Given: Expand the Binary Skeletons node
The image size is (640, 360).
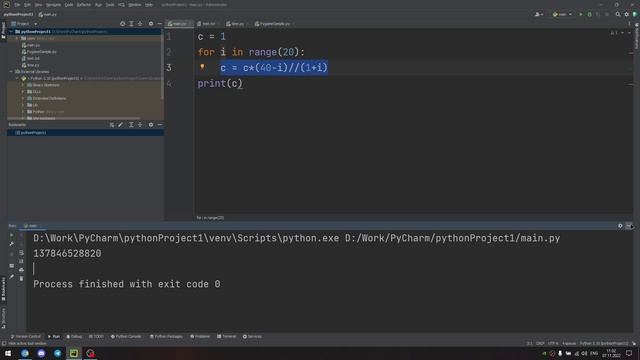Looking at the screenshot, I should (x=23, y=85).
